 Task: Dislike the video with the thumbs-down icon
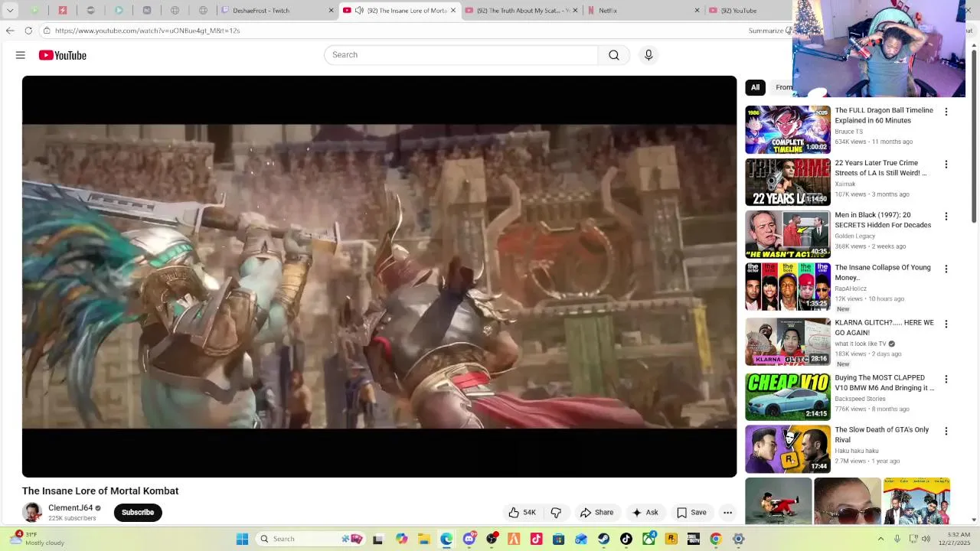tap(557, 513)
